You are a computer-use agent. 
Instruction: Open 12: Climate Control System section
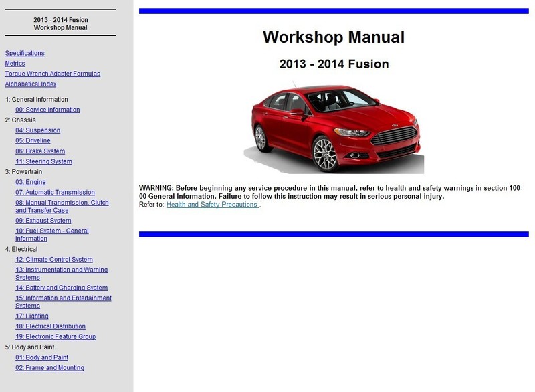point(54,260)
